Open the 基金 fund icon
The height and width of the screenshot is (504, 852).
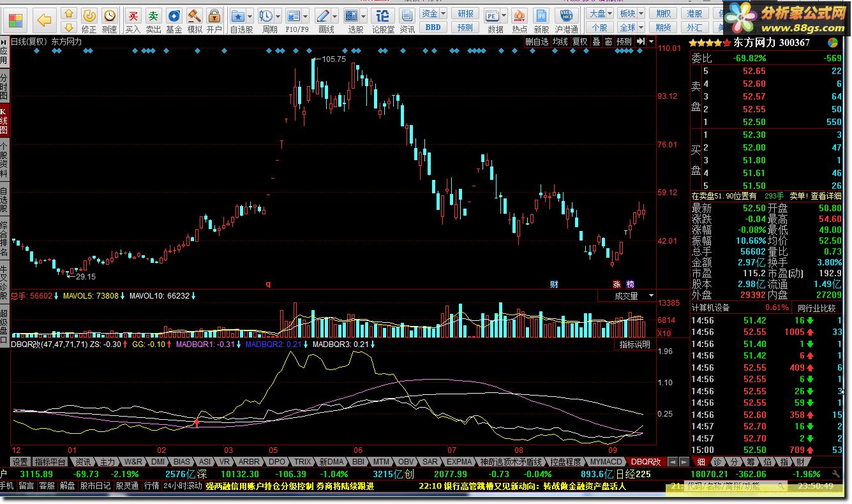(174, 20)
